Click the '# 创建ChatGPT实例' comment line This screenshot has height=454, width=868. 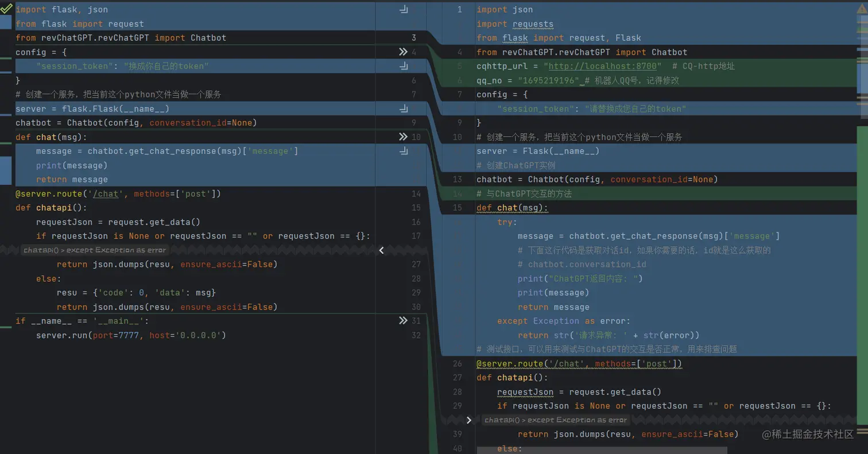pyautogui.click(x=516, y=165)
